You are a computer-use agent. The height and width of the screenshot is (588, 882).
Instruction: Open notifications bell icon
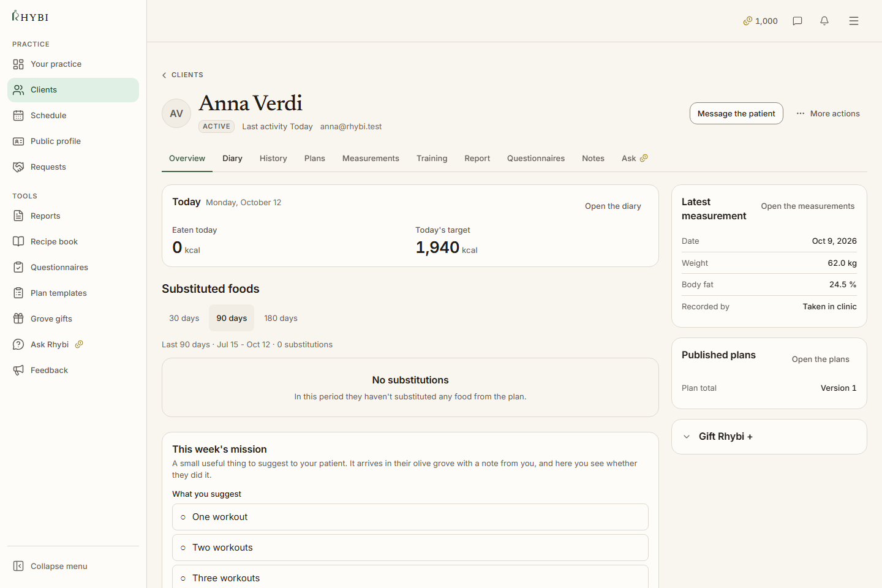(x=824, y=21)
